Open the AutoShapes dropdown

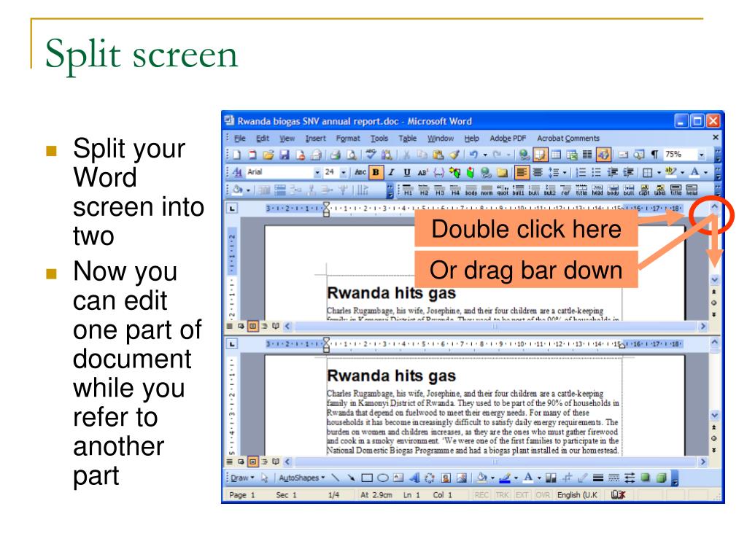pyautogui.click(x=301, y=478)
